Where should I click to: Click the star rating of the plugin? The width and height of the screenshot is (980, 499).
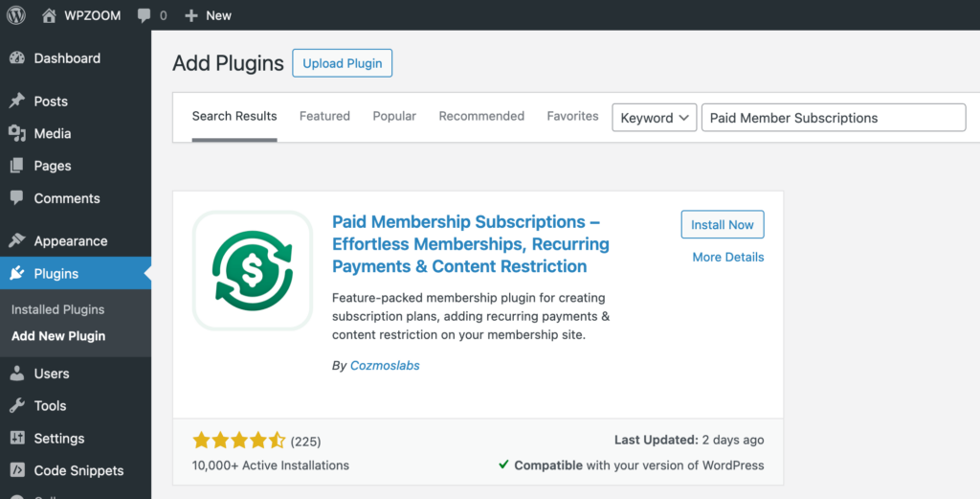238,441
